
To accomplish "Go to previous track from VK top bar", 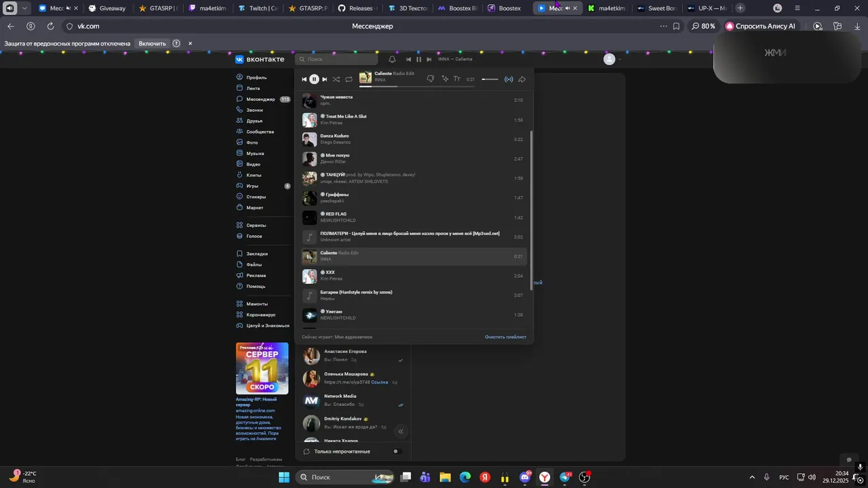I will tap(408, 59).
